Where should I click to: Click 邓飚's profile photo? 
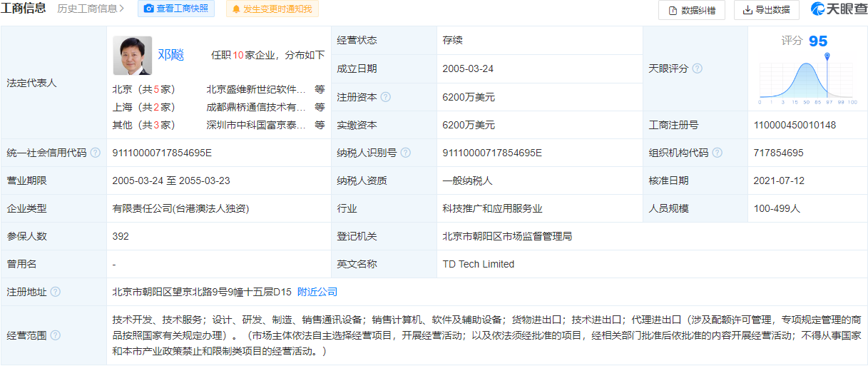[x=132, y=56]
